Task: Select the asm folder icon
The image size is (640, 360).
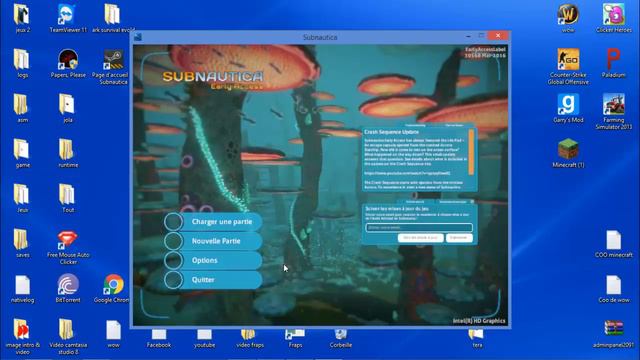Action: (x=22, y=104)
